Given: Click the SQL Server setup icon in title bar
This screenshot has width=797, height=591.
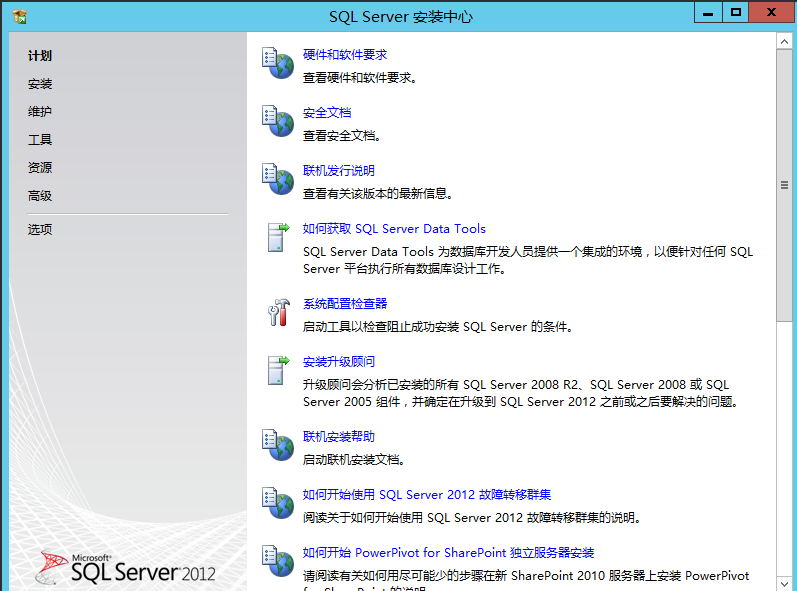Looking at the screenshot, I should coord(20,17).
